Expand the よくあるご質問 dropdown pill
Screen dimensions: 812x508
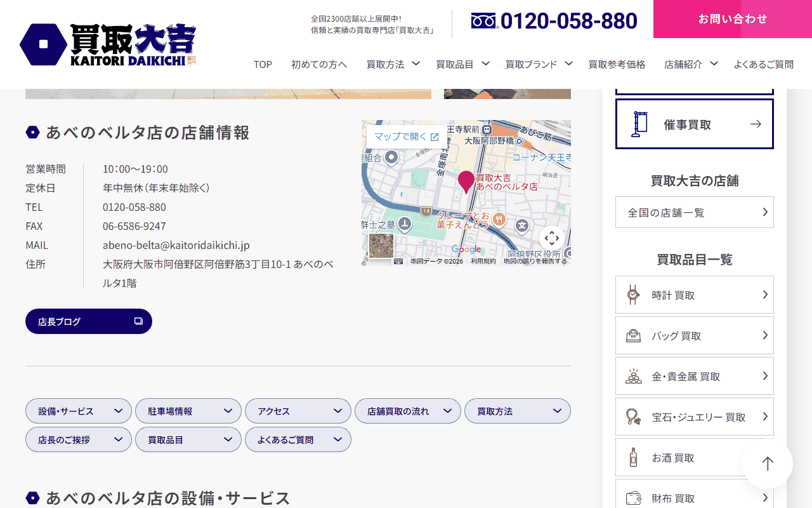pos(298,439)
